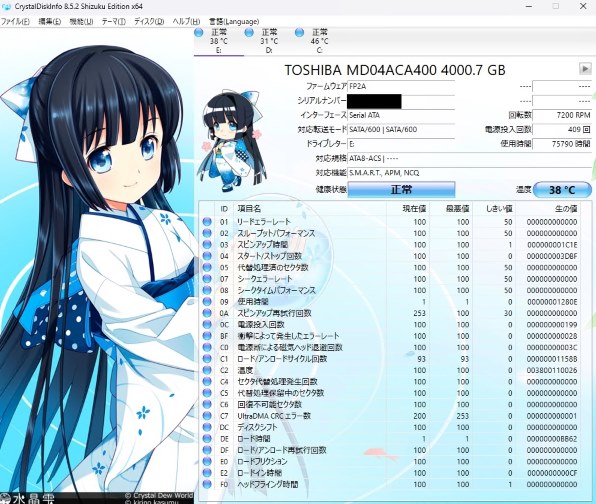Click the 38 °C temperature button
Image resolution: width=596 pixels, height=504 pixels.
(562, 190)
